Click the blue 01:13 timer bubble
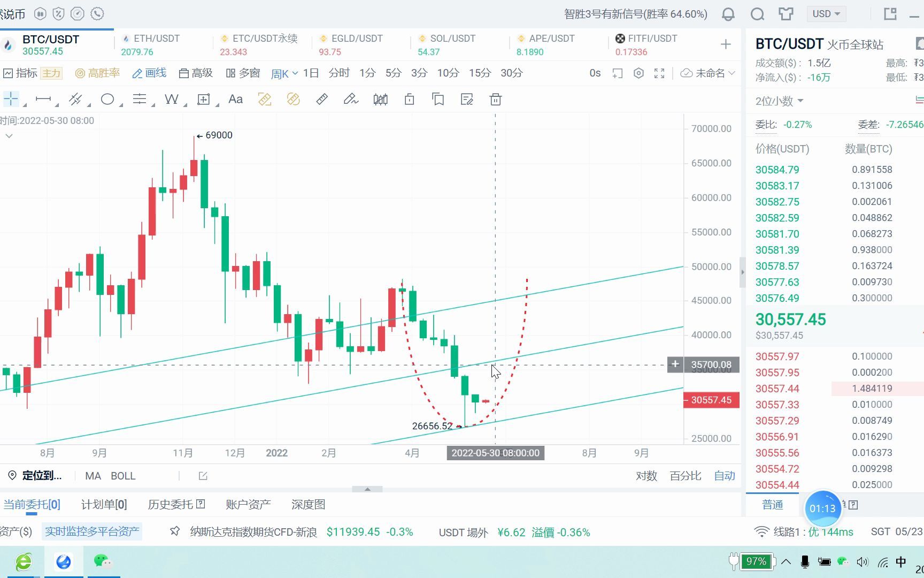Viewport: 924px width, 578px height. pyautogui.click(x=822, y=508)
